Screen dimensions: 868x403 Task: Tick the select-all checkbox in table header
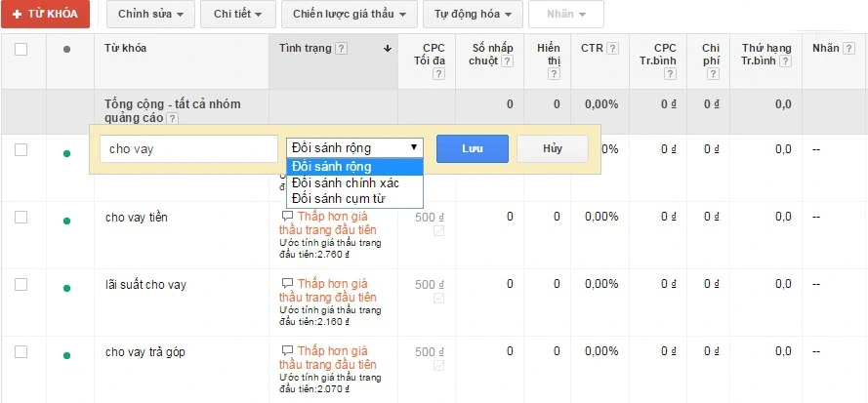pyautogui.click(x=21, y=50)
